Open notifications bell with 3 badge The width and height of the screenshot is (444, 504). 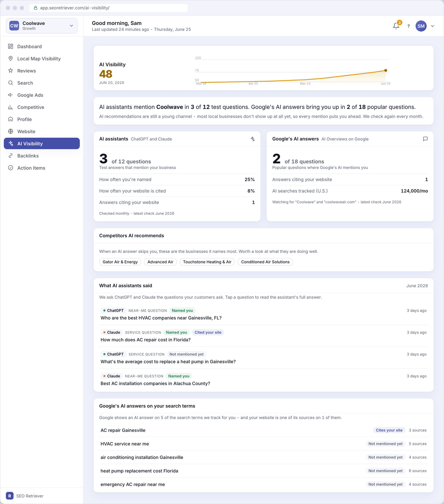[396, 26]
